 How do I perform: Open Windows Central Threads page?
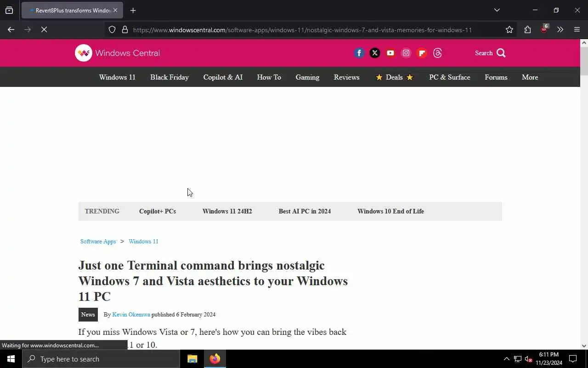[x=437, y=53]
